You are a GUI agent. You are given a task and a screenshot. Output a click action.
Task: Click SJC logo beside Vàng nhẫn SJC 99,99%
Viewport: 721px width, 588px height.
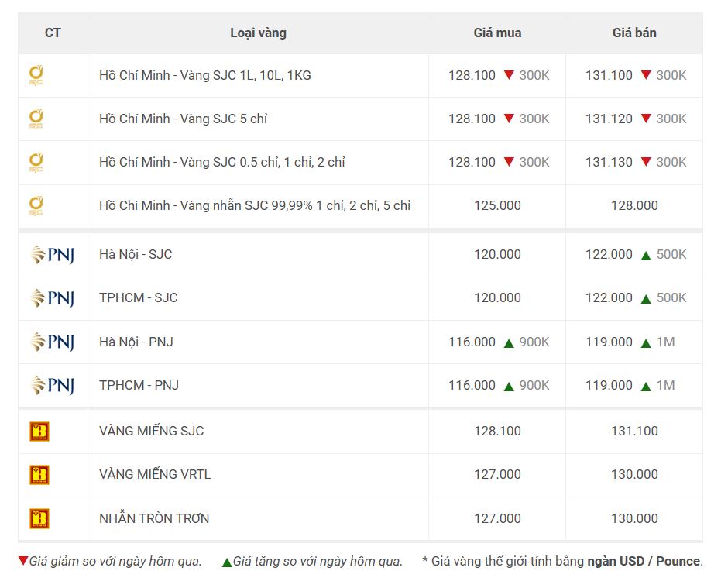36,205
